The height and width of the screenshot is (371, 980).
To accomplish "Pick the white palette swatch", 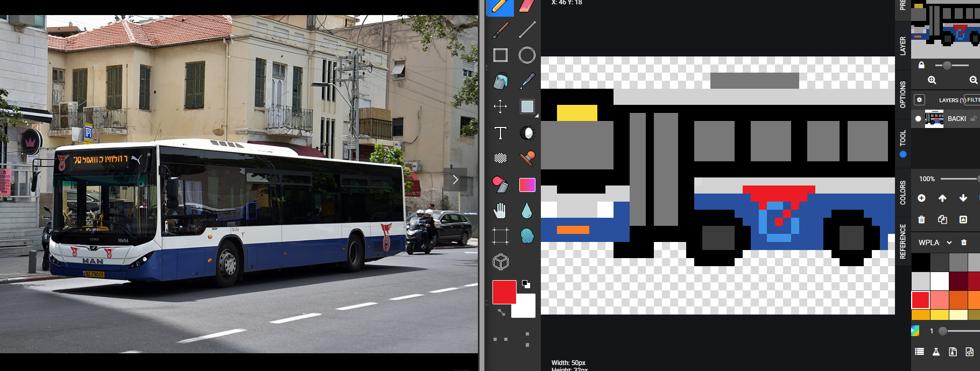I will click(x=939, y=281).
